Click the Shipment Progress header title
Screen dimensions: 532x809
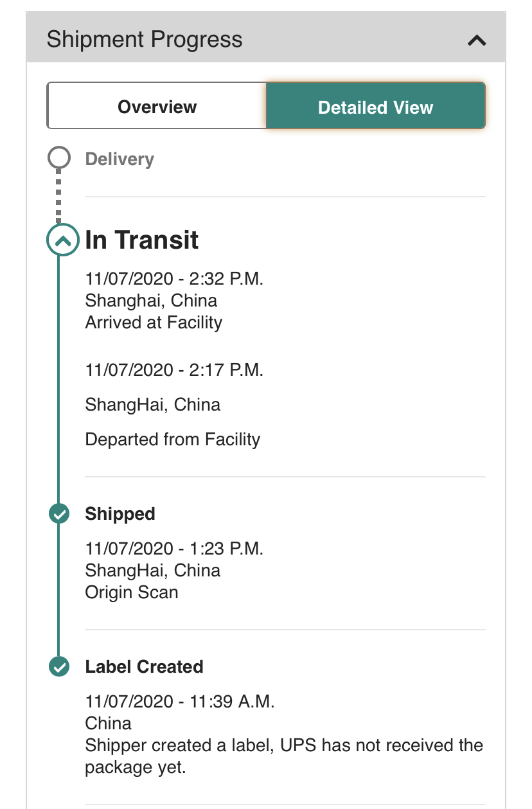pos(145,40)
